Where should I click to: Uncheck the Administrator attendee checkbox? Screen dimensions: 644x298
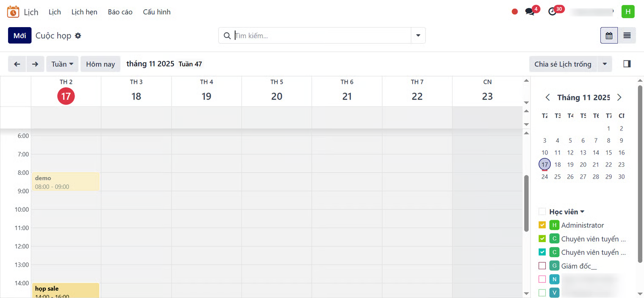pyautogui.click(x=542, y=225)
